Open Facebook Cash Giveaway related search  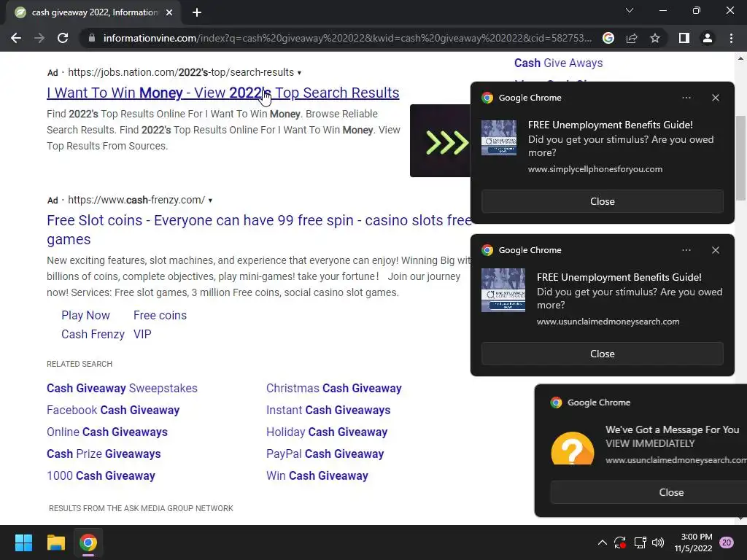113,410
